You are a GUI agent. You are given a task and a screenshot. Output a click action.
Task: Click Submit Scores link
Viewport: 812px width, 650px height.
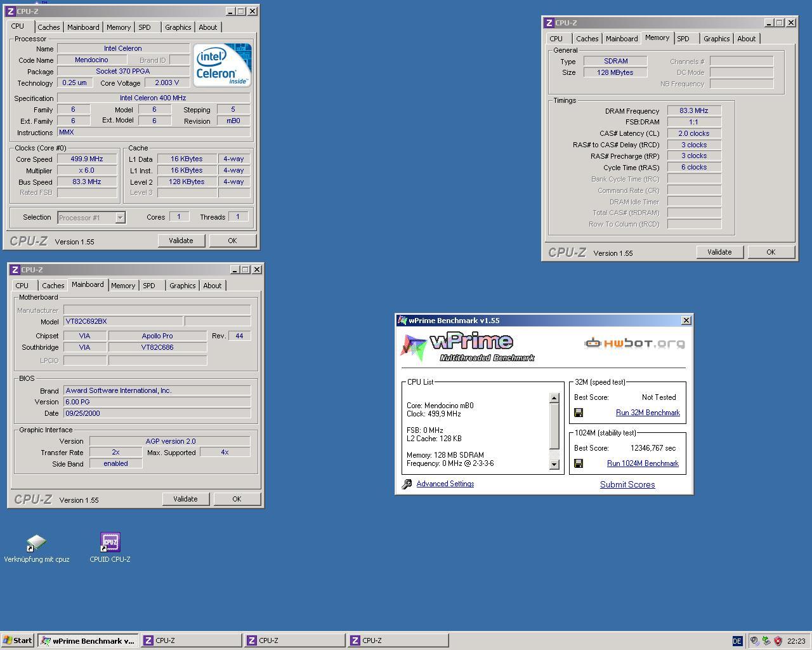coord(627,485)
